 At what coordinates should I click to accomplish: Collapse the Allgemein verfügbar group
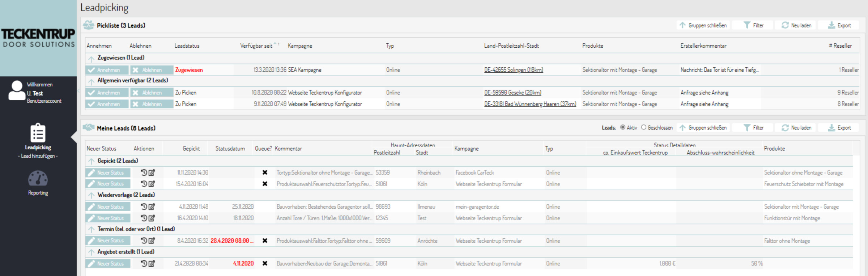(x=91, y=81)
